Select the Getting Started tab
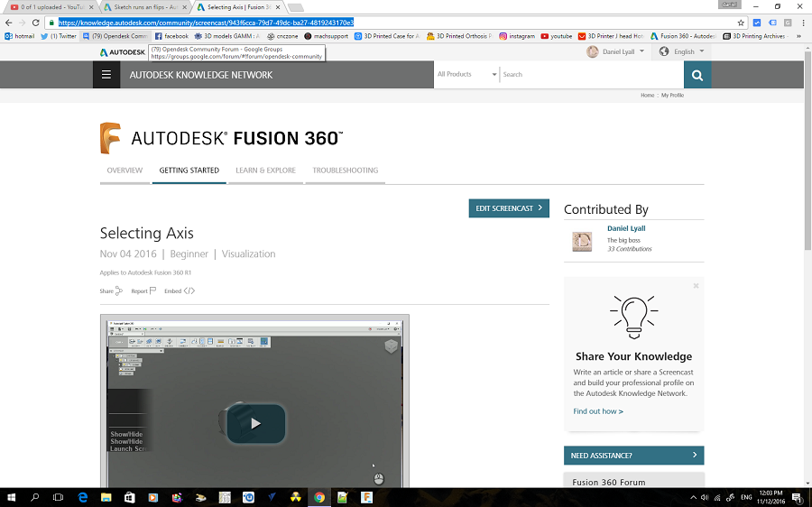 [189, 171]
